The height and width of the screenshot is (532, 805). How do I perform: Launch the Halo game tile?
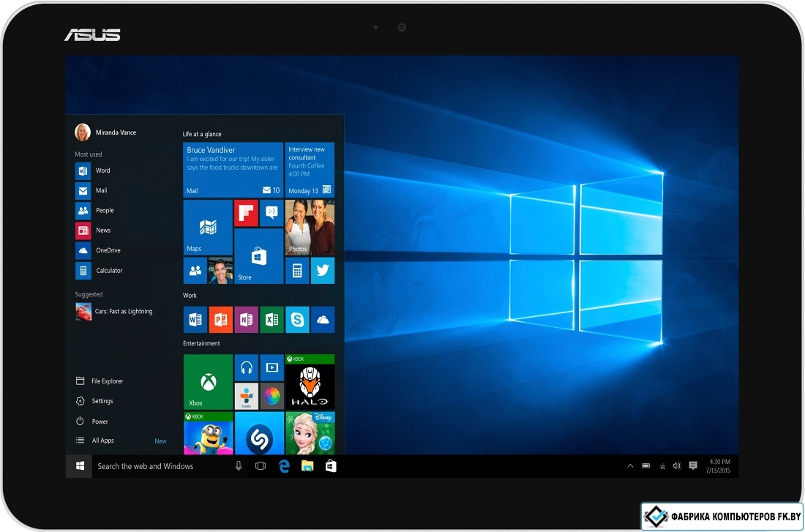(310, 382)
